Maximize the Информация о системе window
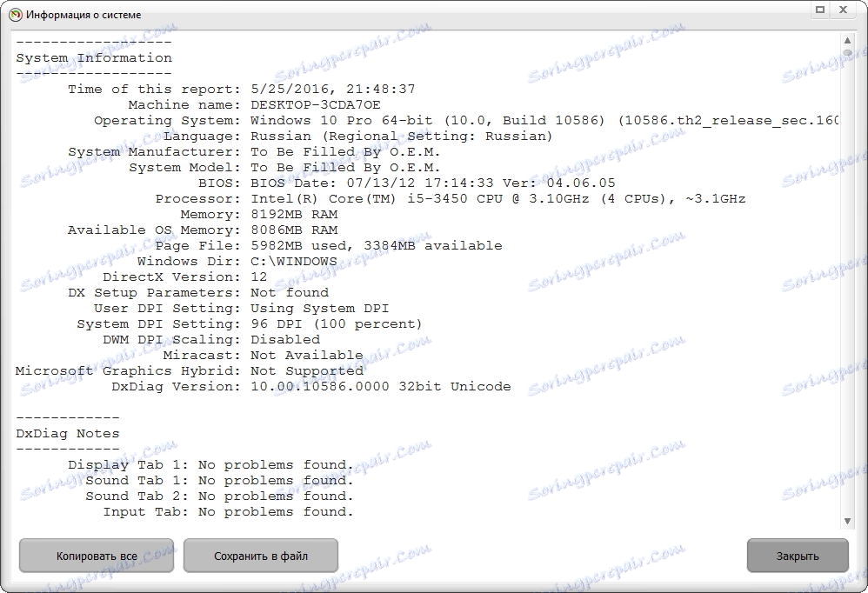Viewport: 868px width, 593px height. (x=820, y=10)
